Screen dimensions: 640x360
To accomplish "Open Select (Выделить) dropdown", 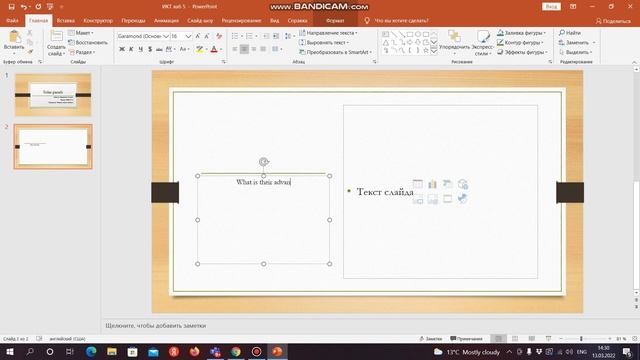I will [x=576, y=52].
